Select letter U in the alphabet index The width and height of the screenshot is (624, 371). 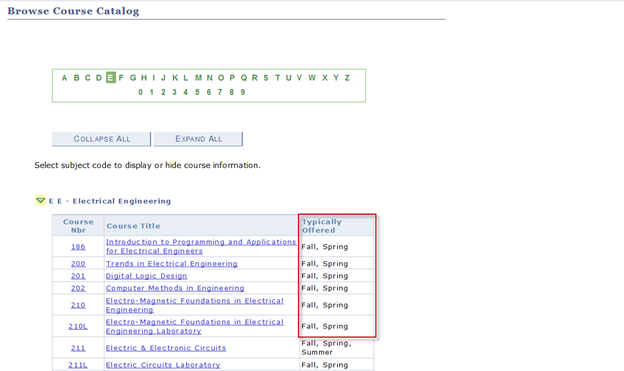[x=289, y=78]
